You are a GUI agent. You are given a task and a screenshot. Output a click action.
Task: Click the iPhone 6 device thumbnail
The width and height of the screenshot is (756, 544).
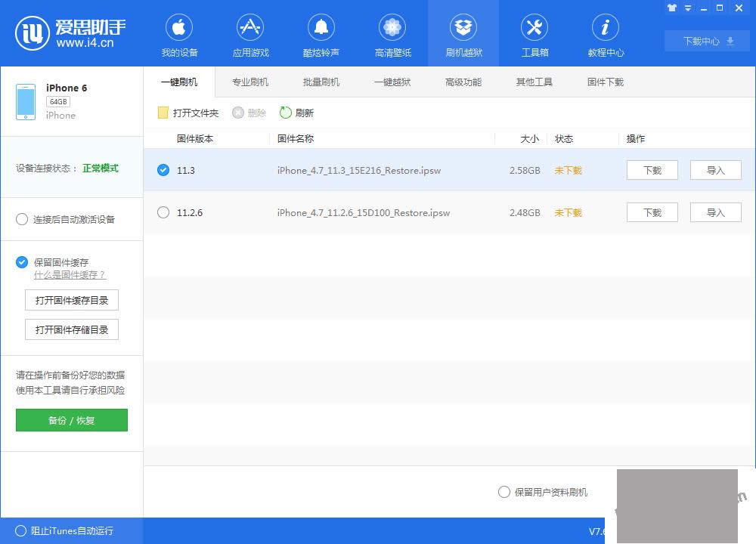pos(26,102)
